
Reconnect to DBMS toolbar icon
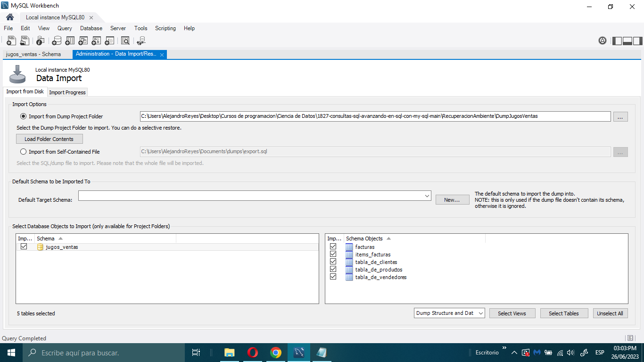click(141, 41)
